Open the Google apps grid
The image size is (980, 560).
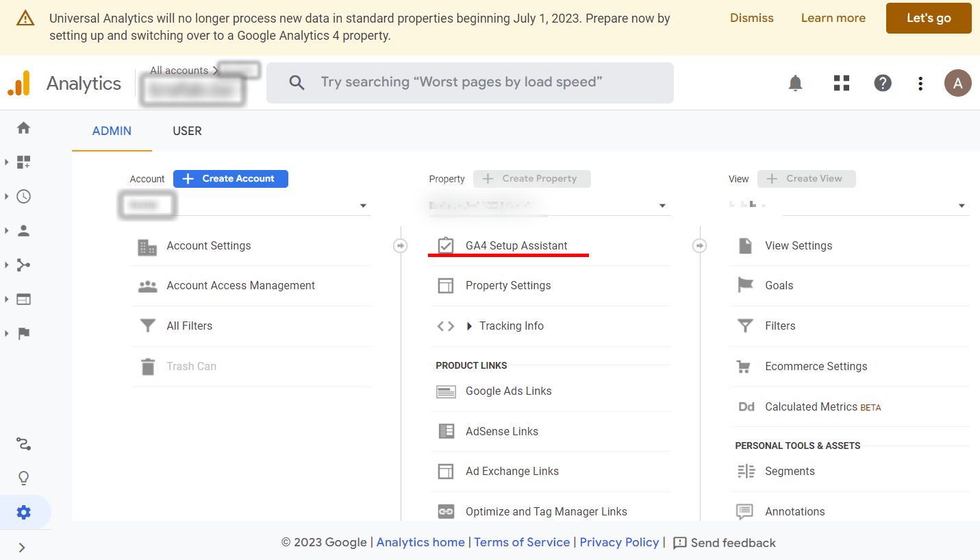point(841,84)
